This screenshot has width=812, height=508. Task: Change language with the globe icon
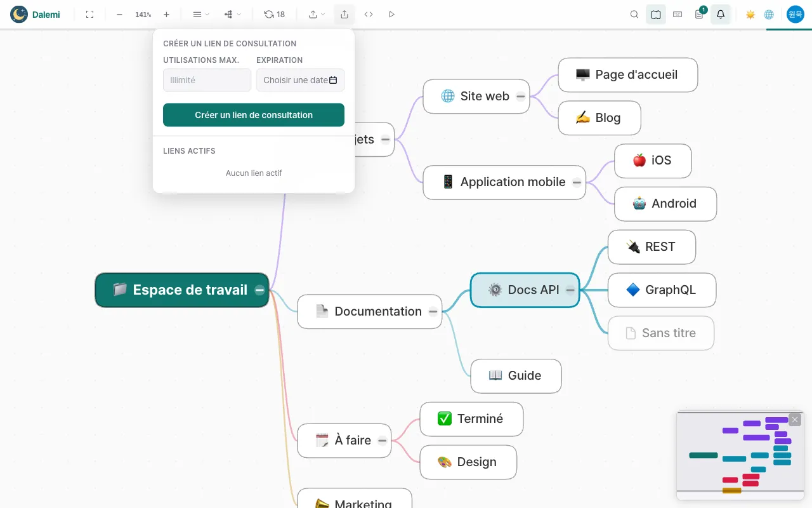click(x=769, y=14)
